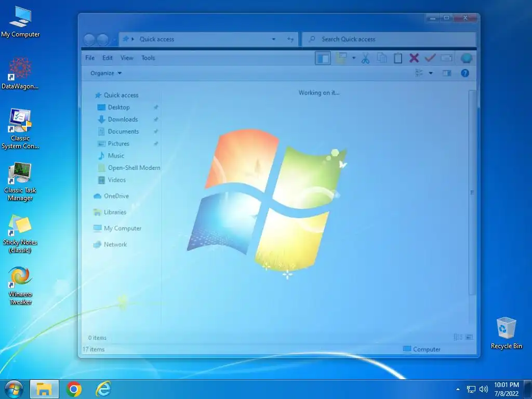The image size is (532, 399).
Task: Show hidden tray icons arrow
Action: click(x=458, y=389)
